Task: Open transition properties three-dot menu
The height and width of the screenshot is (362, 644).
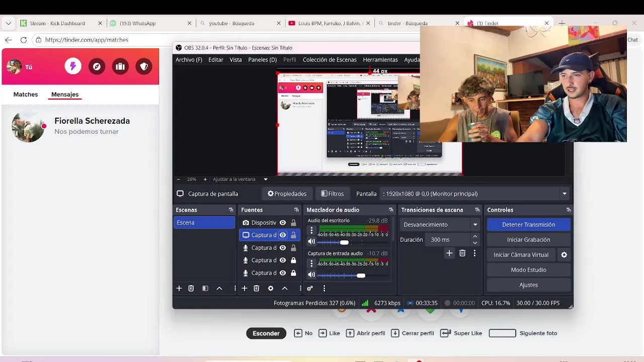Action: click(x=474, y=253)
